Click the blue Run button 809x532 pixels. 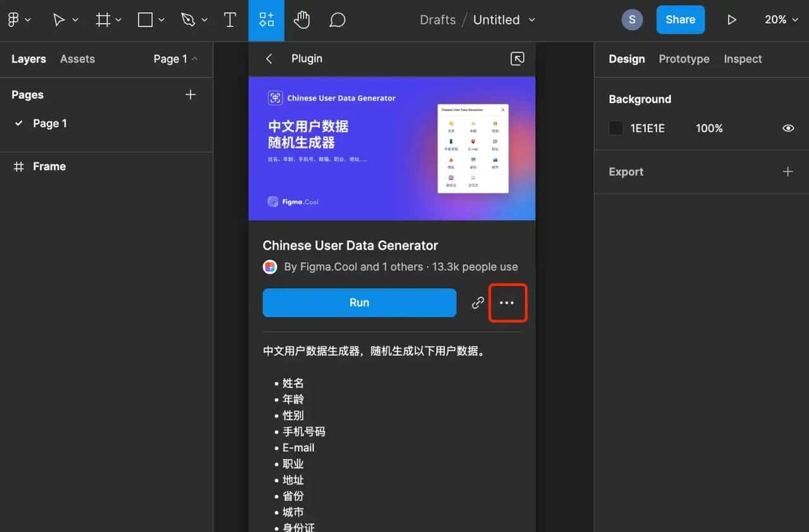tap(359, 303)
